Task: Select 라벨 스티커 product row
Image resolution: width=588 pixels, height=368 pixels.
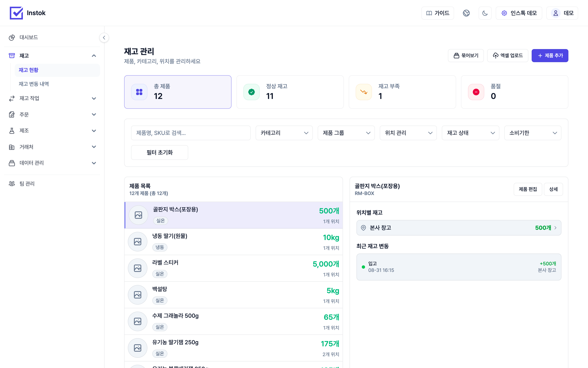Action: (234, 268)
